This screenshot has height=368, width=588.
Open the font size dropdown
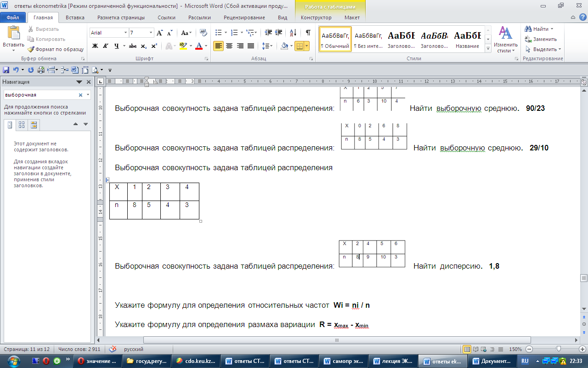coord(151,33)
